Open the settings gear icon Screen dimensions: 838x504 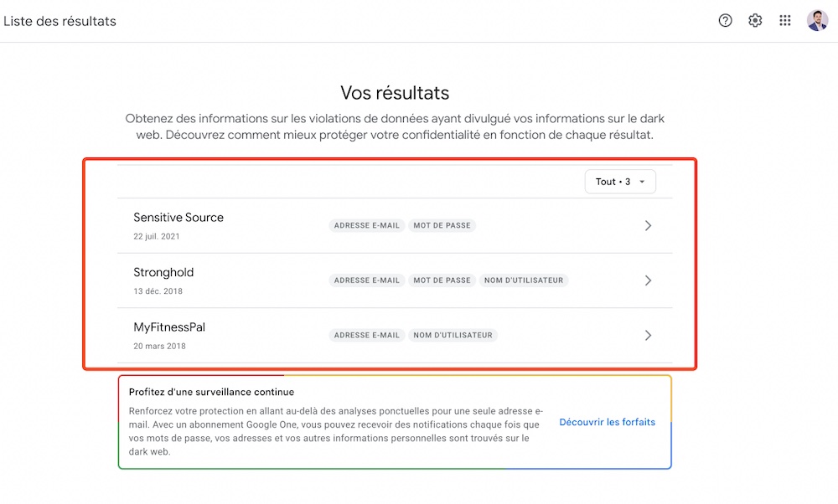[755, 21]
